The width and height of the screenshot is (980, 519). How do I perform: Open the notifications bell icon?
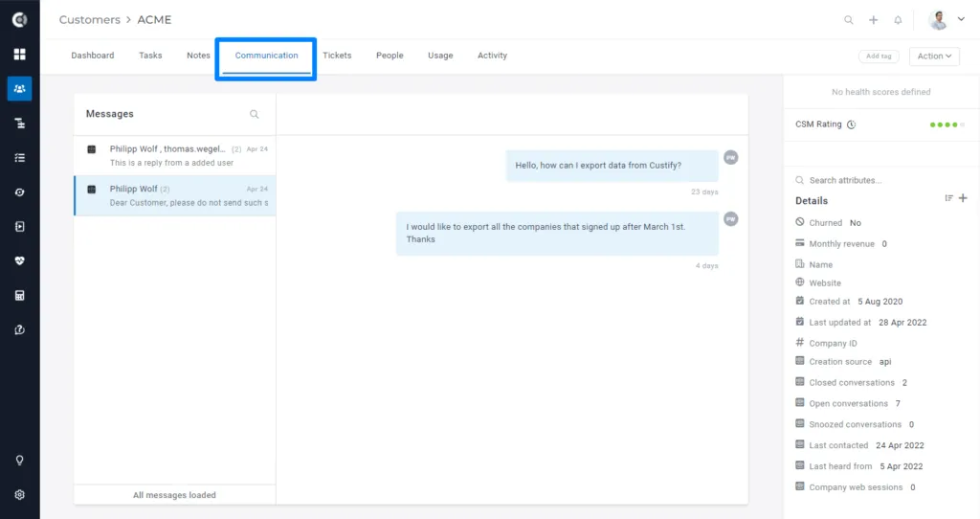point(898,20)
